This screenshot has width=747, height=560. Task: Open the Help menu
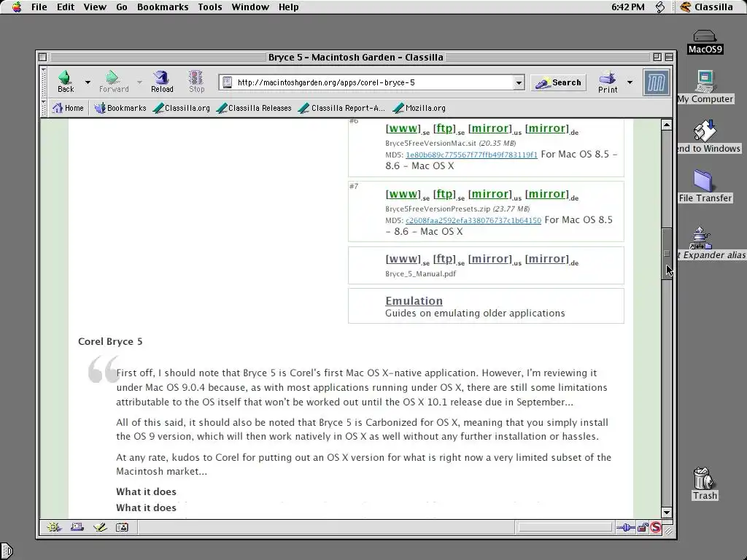[288, 7]
